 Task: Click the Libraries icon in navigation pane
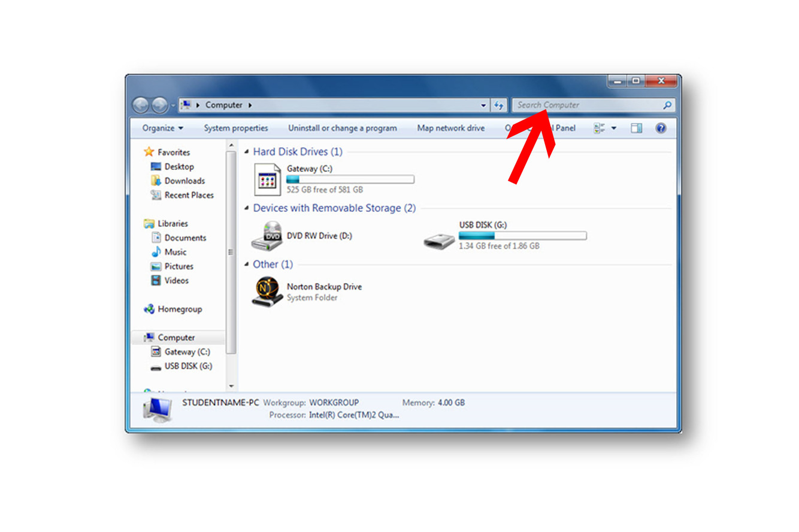click(149, 223)
